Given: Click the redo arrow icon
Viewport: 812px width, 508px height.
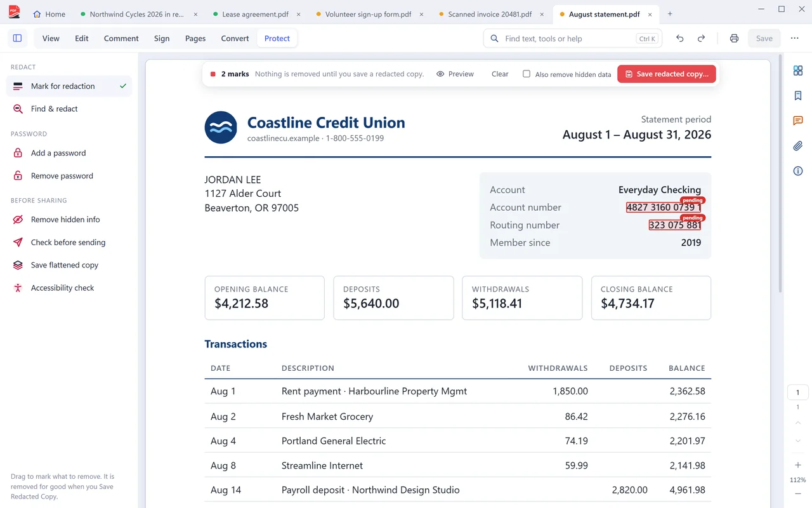Looking at the screenshot, I should (x=701, y=38).
